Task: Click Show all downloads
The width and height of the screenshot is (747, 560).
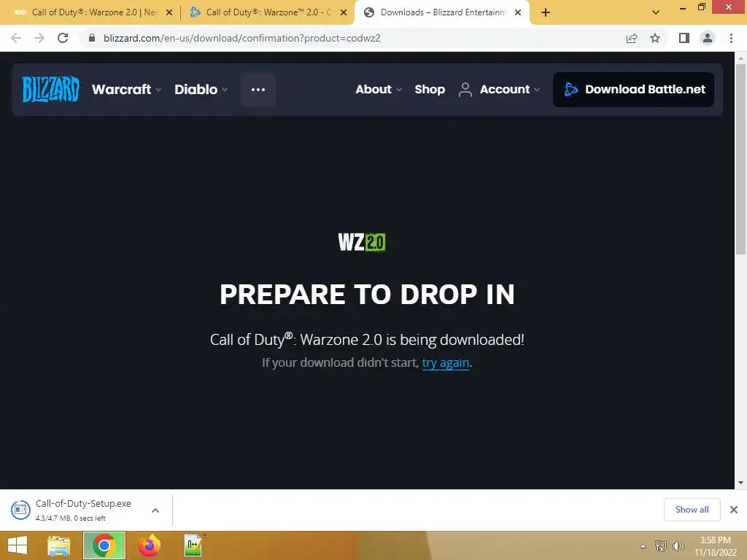Action: [x=692, y=510]
